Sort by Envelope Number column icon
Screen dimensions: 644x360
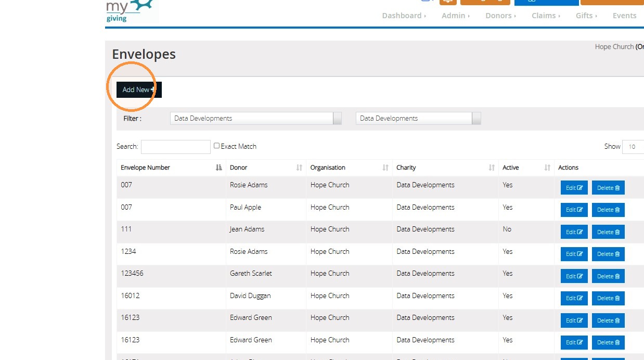218,168
